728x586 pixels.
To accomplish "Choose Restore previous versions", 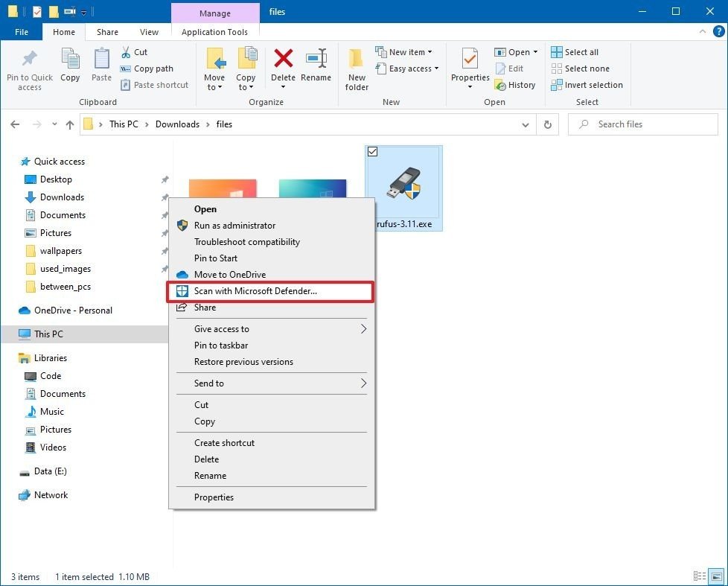I will [x=271, y=362].
